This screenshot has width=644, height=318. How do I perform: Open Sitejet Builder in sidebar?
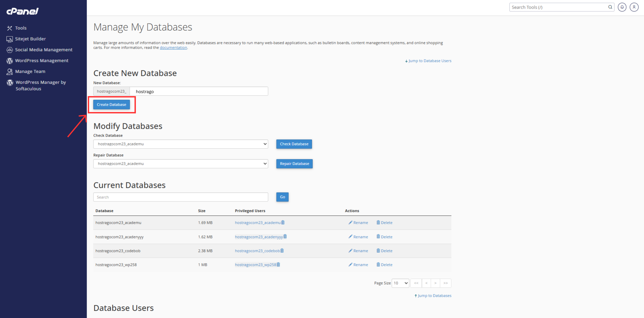26,39
